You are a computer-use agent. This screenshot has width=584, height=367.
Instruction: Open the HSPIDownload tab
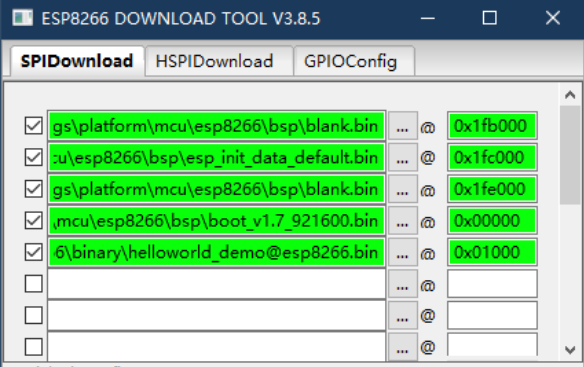pos(219,61)
